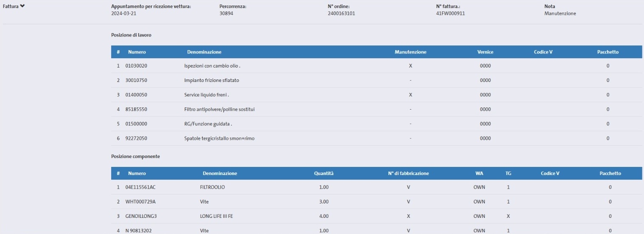
Task: Click the Manutenzione column header
Action: click(410, 52)
